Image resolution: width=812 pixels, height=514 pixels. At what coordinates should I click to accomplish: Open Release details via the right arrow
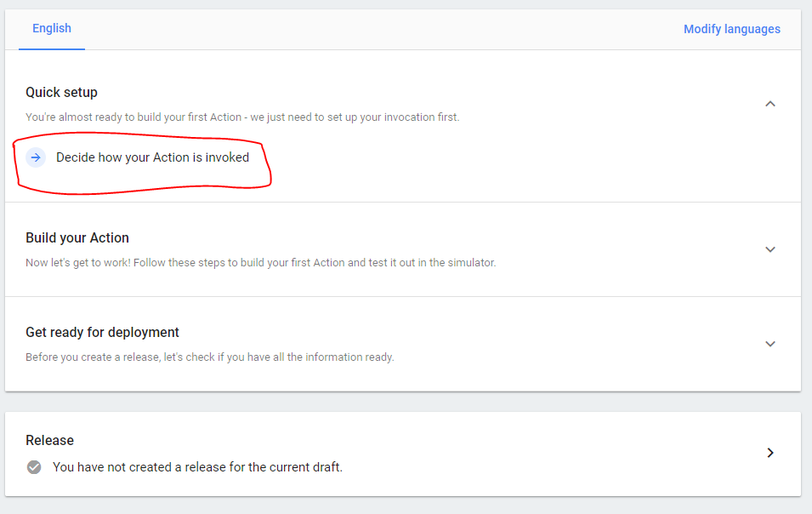(x=770, y=452)
